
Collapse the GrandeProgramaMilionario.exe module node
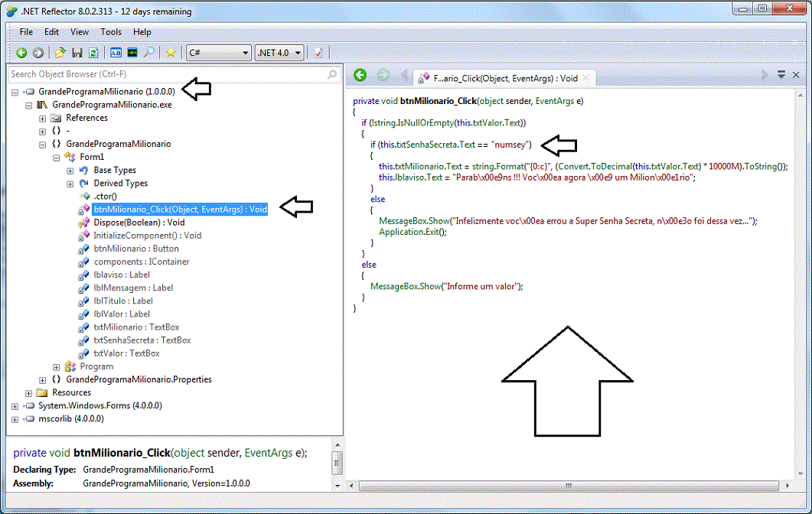(x=28, y=105)
